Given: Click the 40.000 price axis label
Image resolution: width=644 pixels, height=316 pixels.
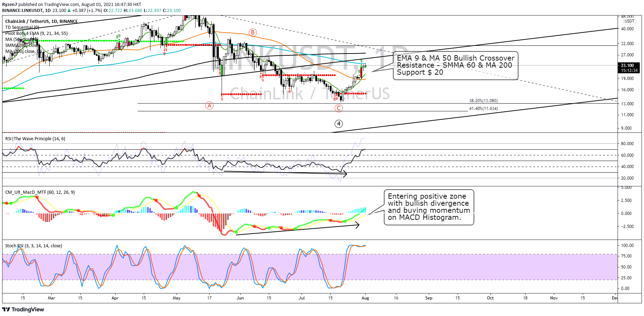Looking at the screenshot, I should click(627, 29).
